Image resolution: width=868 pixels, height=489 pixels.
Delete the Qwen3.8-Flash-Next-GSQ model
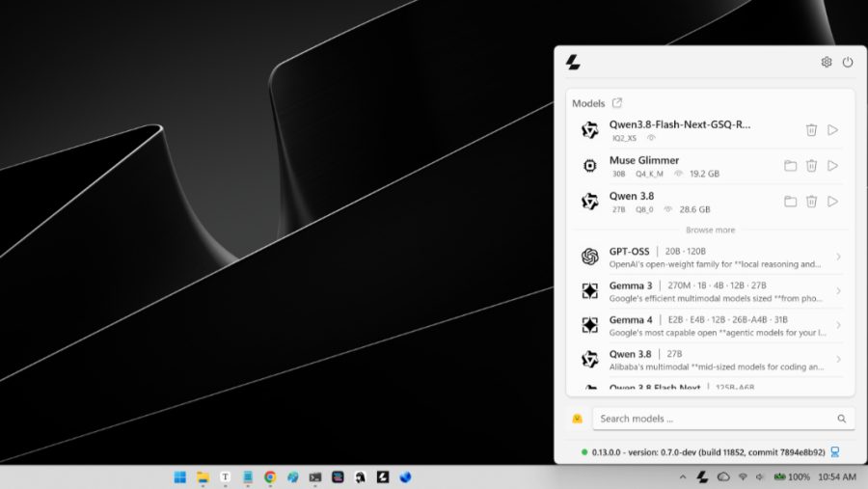pos(811,130)
